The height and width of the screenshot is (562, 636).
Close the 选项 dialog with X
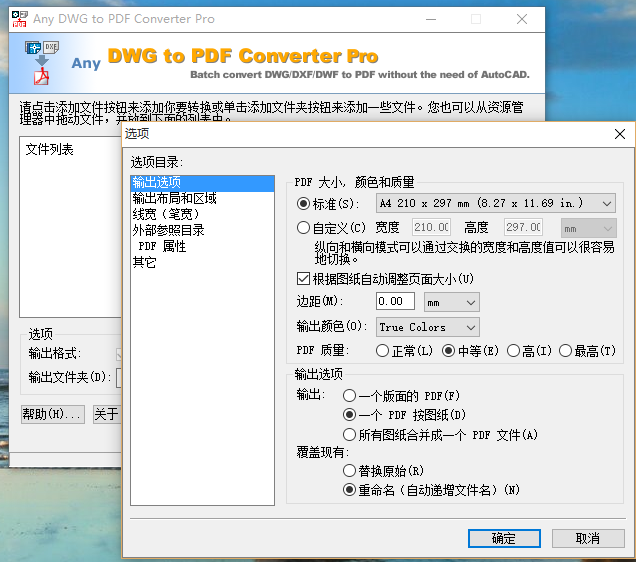620,134
